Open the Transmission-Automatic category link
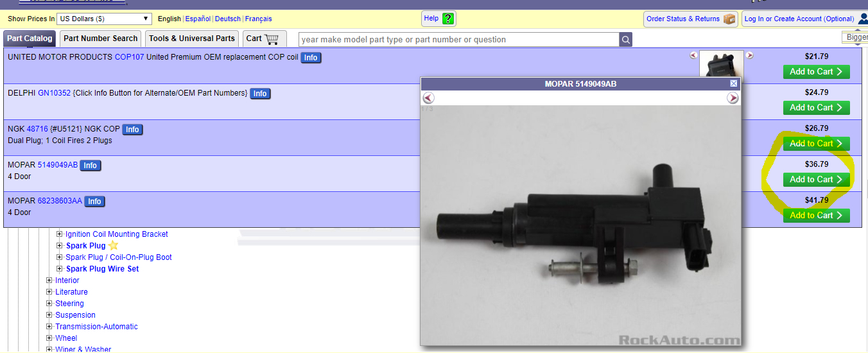The image size is (868, 353). (x=96, y=327)
